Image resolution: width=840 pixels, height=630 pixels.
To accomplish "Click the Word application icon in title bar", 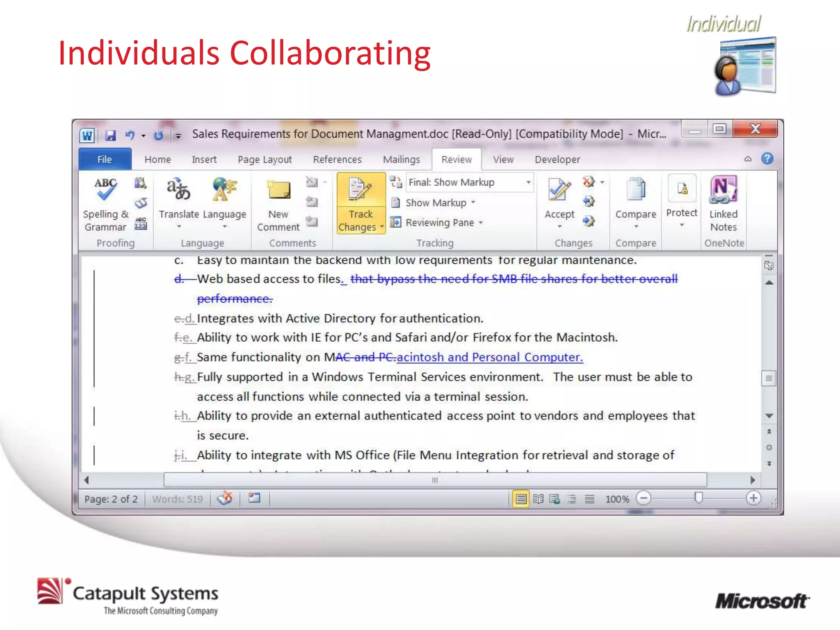I will (87, 135).
